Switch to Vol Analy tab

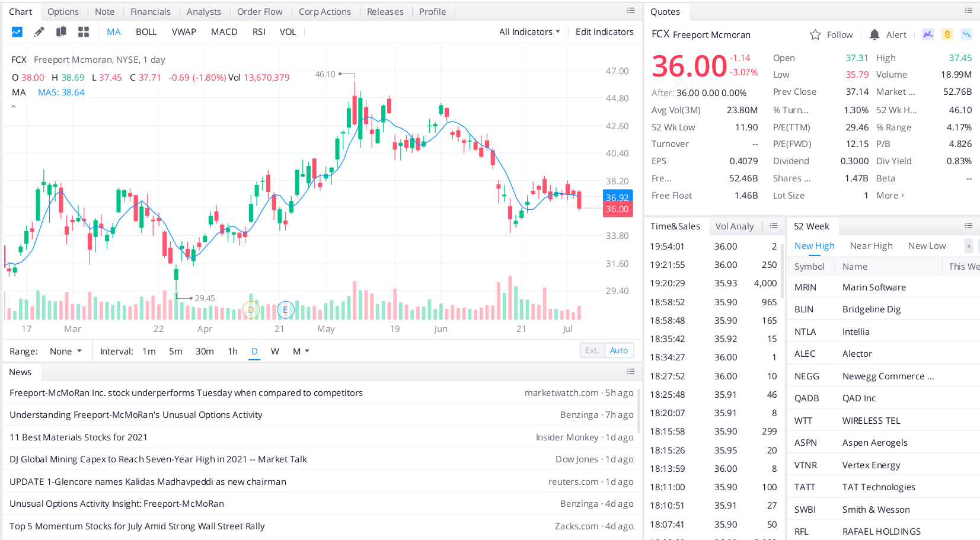pyautogui.click(x=735, y=226)
